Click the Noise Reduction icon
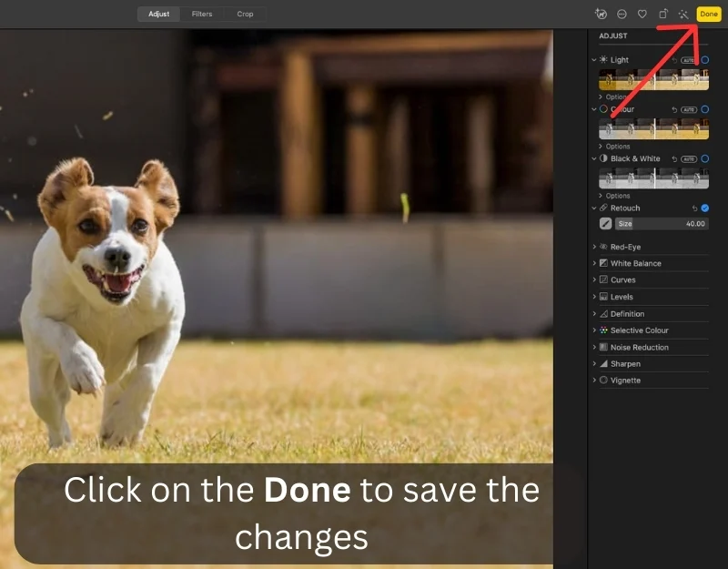The width and height of the screenshot is (728, 569). (603, 347)
